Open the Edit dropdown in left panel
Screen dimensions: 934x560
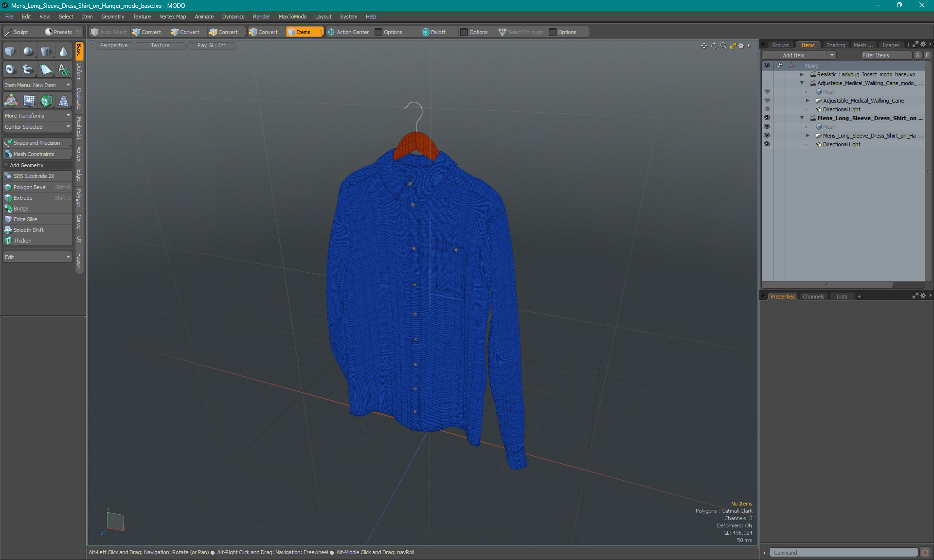[38, 257]
